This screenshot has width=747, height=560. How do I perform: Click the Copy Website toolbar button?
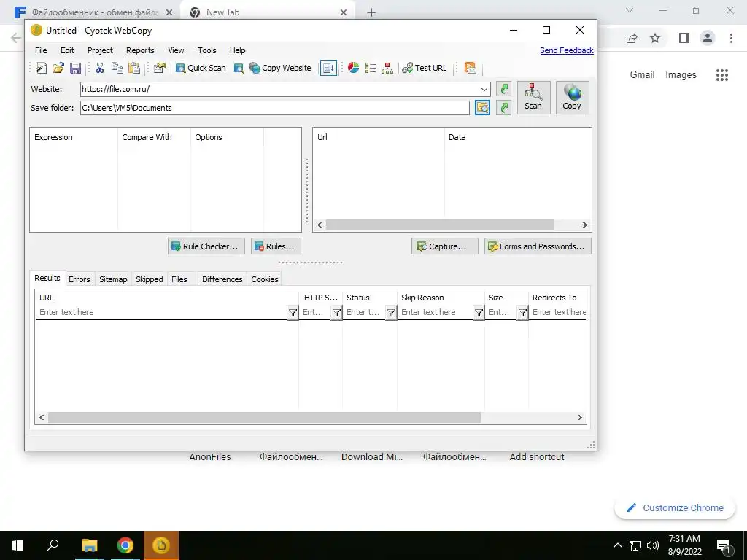tap(280, 68)
